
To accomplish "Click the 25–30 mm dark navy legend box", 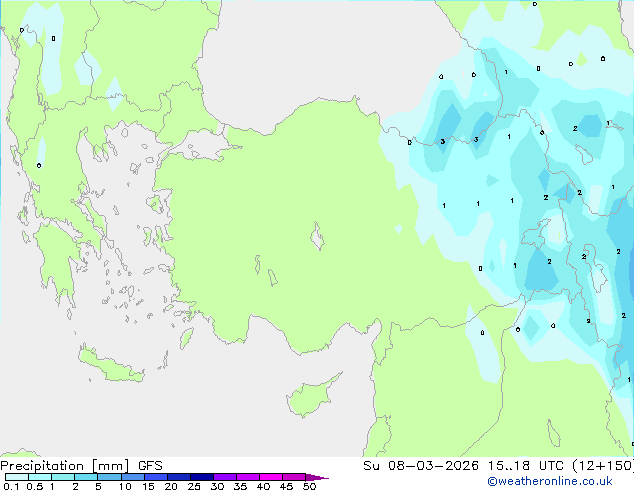I will pos(202,477).
